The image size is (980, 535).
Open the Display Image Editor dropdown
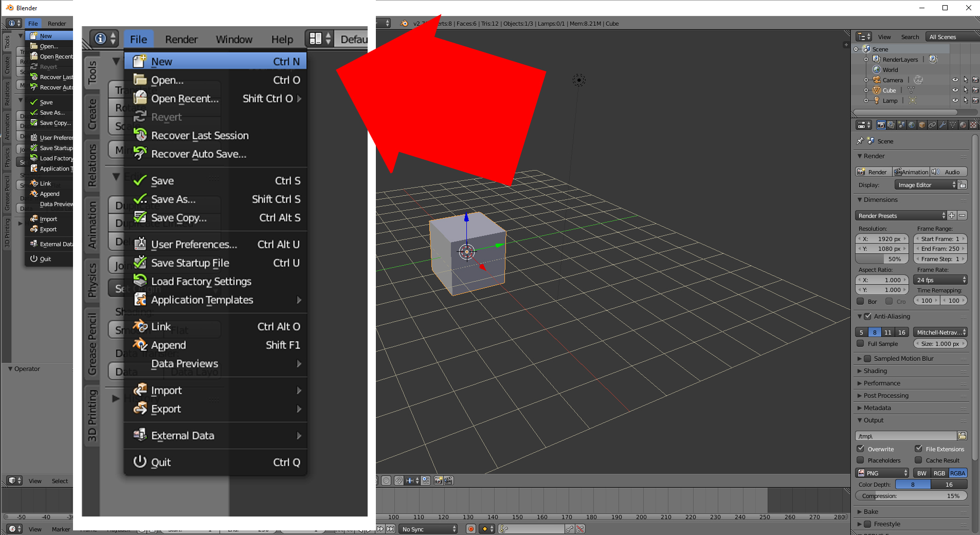(x=925, y=185)
